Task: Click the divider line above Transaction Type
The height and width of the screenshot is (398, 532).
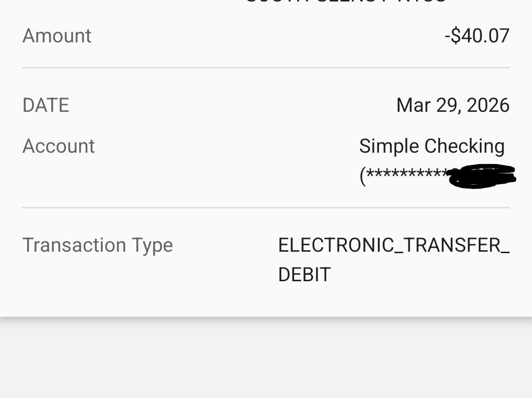Action: [266, 208]
